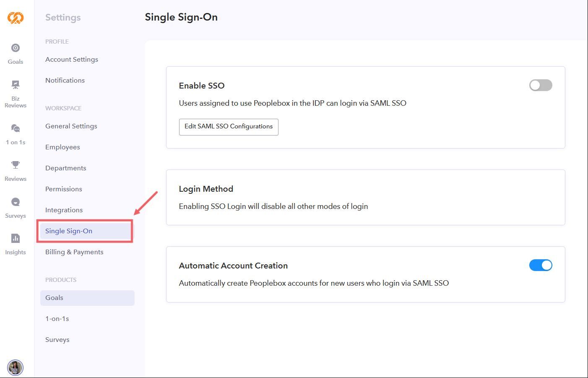This screenshot has width=588, height=378.
Task: Open General Settings page
Action: 71,126
